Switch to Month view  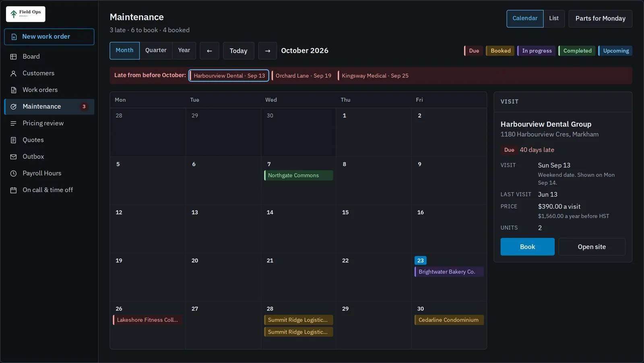coord(125,51)
